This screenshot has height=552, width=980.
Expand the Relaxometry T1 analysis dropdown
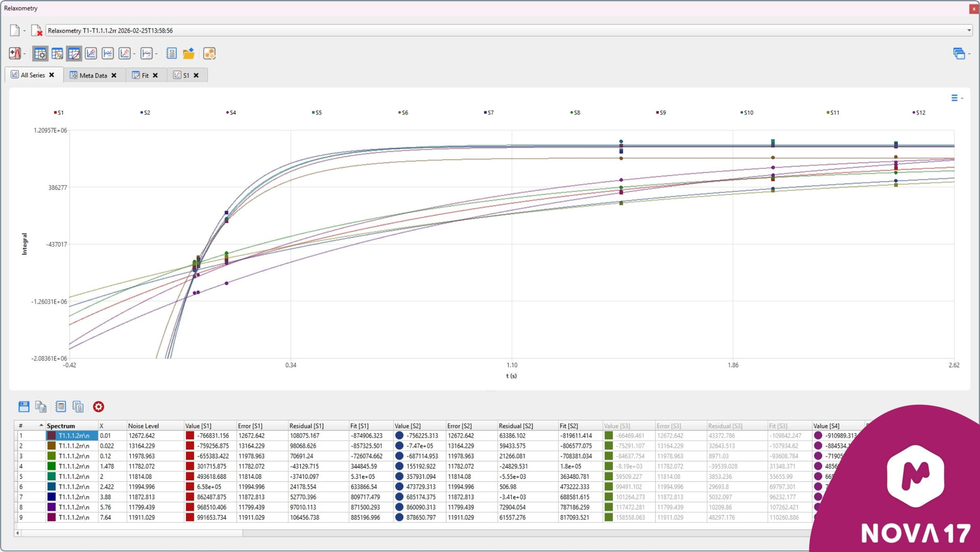click(x=968, y=31)
